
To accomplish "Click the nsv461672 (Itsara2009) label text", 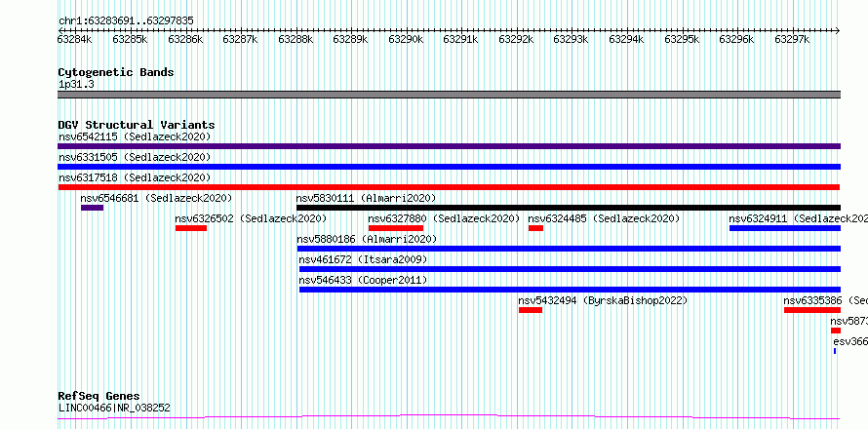I will [363, 259].
